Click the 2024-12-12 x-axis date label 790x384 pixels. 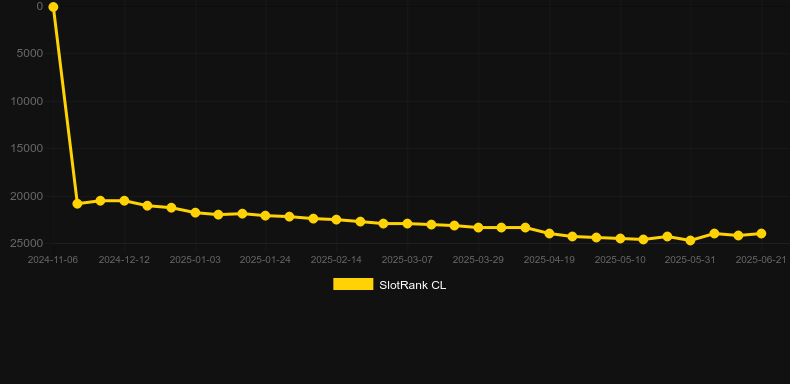[124, 260]
